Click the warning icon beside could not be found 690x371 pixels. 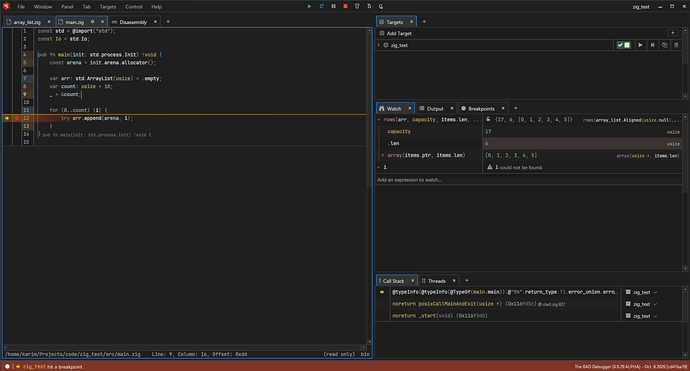490,167
